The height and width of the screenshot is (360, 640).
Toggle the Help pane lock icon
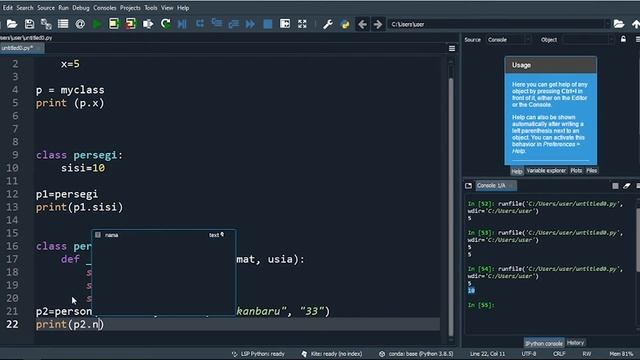(x=623, y=39)
